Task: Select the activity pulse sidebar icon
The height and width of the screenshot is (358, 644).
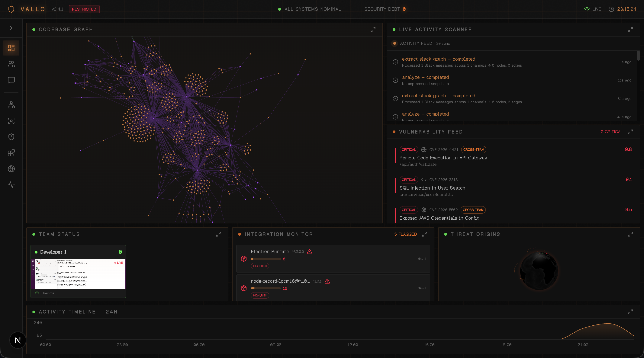Action: pos(11,185)
